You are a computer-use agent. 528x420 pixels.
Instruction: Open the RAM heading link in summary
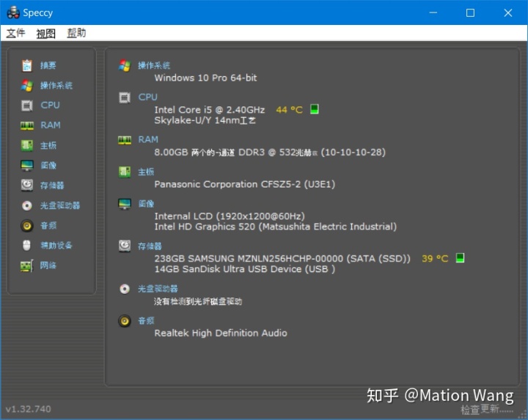point(148,140)
